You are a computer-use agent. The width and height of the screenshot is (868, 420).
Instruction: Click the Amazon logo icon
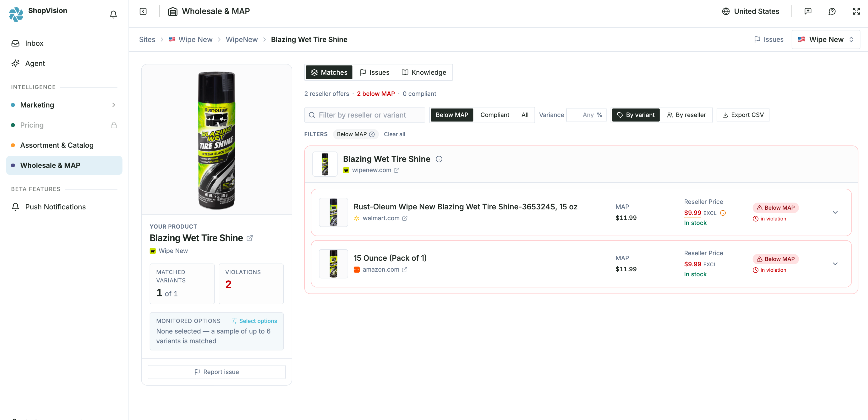point(357,269)
